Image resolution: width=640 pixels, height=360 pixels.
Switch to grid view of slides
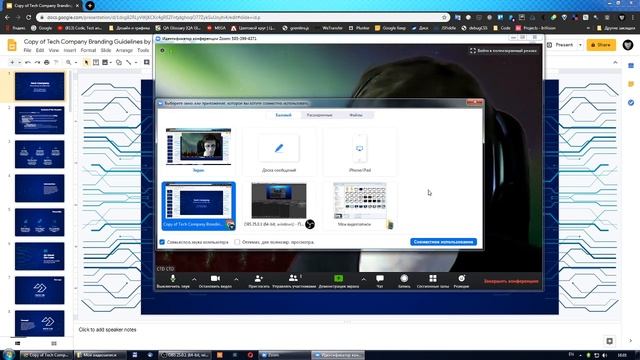click(x=54, y=344)
